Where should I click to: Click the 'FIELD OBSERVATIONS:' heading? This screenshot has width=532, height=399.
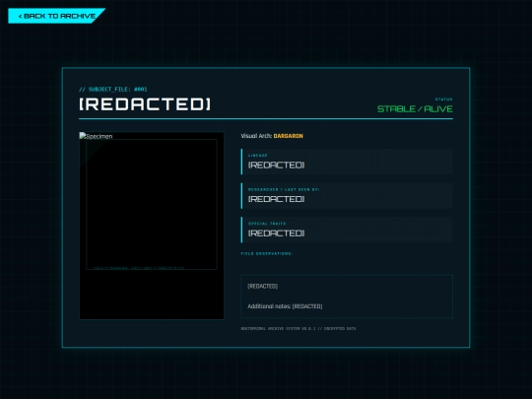pos(267,253)
